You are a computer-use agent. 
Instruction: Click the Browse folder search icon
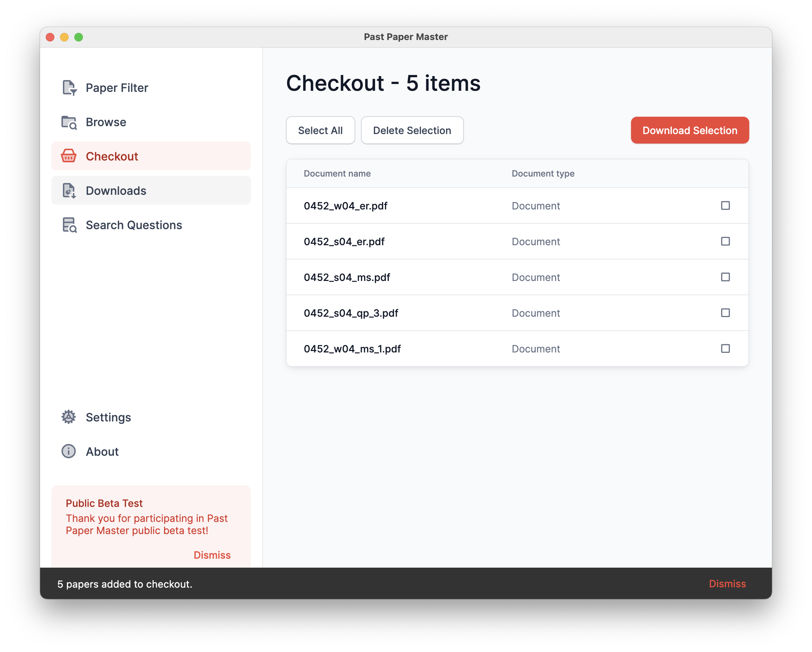(69, 122)
